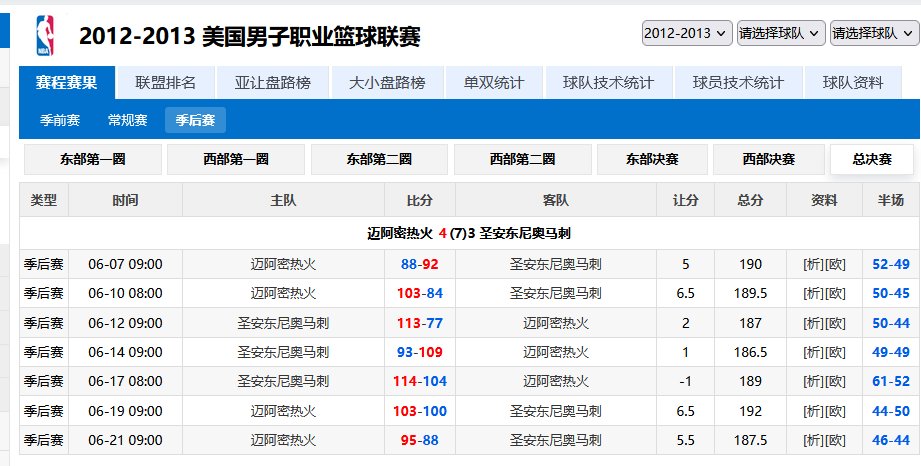The width and height of the screenshot is (921, 466).
Task: Show the 西部第二圈 round
Action: click(x=522, y=159)
